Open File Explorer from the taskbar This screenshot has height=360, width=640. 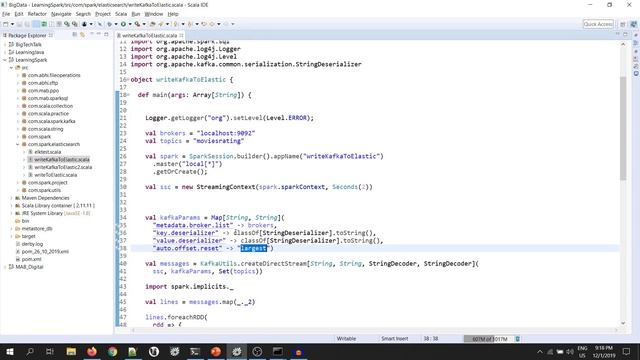71,351
